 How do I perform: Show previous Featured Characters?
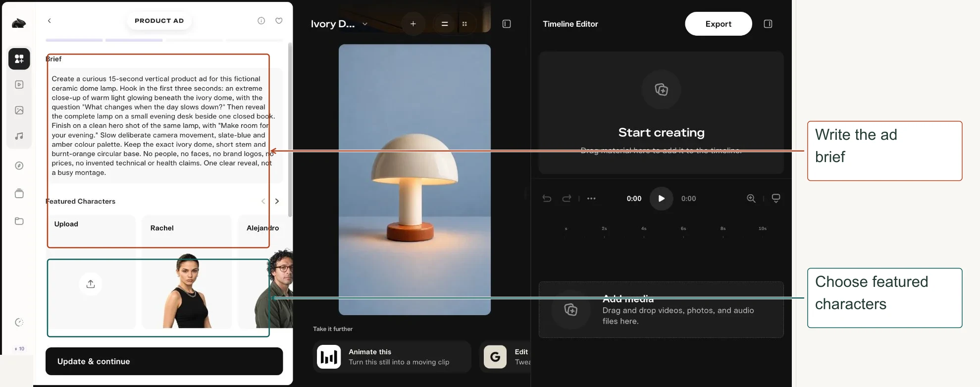click(x=263, y=201)
